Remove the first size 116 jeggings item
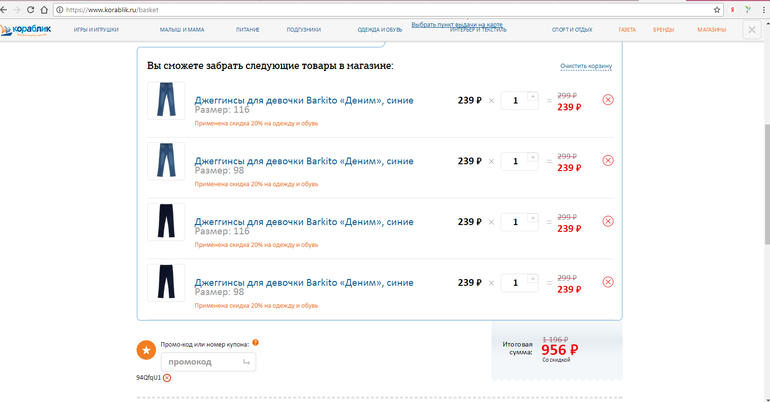The width and height of the screenshot is (770, 402). (x=608, y=100)
